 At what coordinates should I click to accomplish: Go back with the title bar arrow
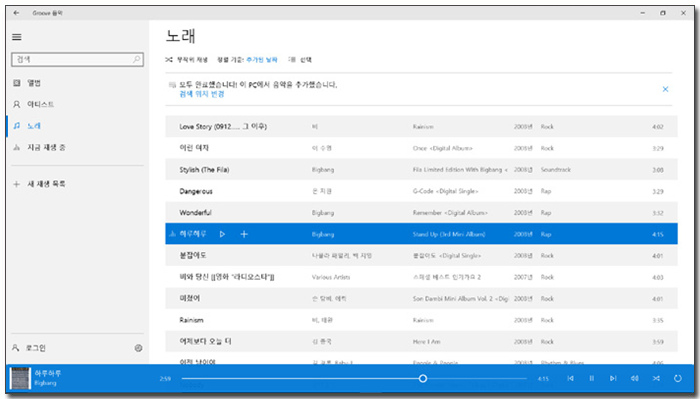(16, 13)
